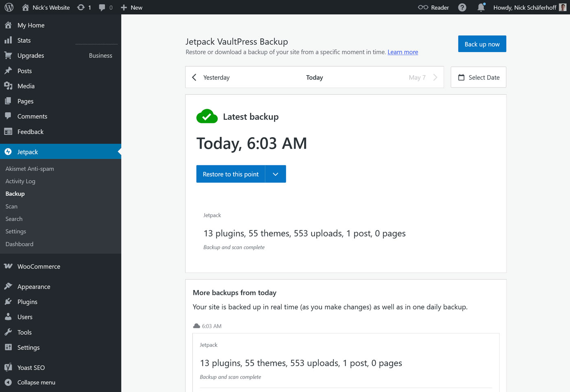Click the My Home house icon
This screenshot has width=570, height=392.
[x=8, y=25]
